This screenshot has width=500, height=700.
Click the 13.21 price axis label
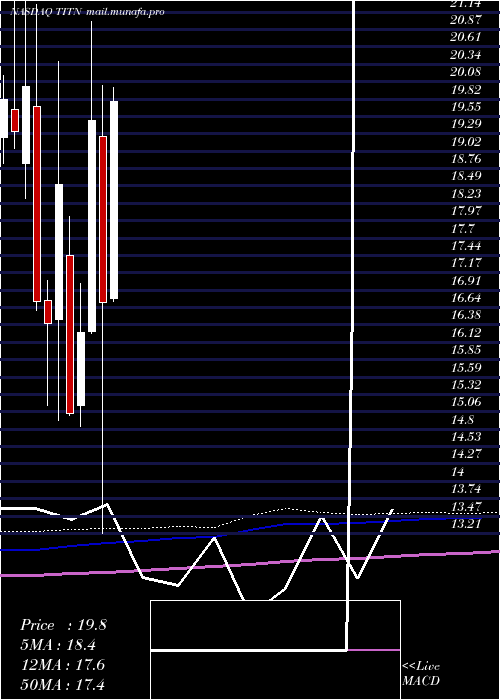pos(466,523)
